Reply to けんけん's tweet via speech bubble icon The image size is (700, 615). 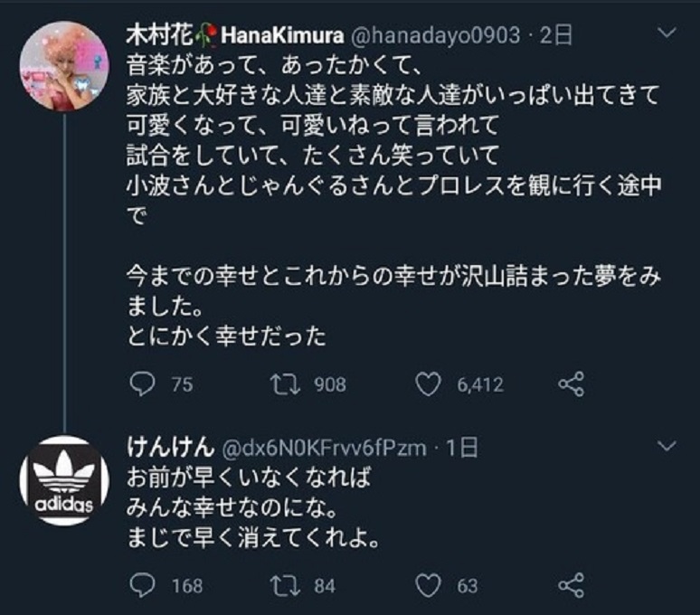pos(145,586)
